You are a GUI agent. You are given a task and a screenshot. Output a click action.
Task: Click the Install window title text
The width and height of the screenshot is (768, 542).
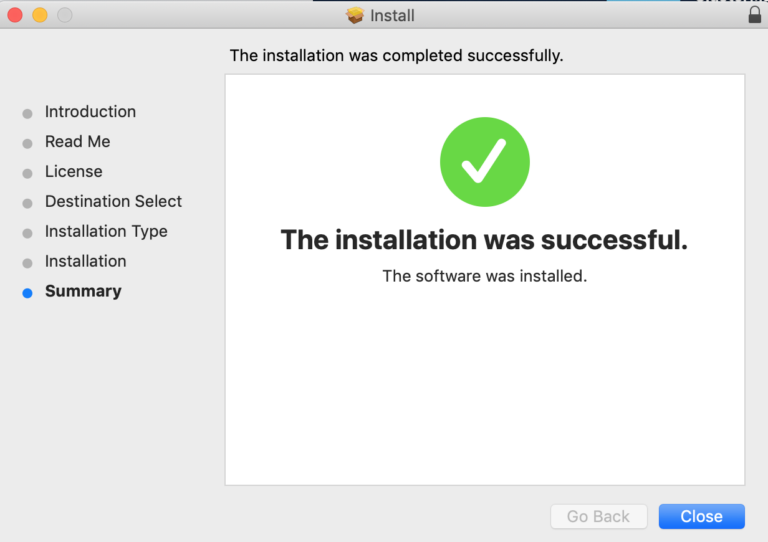(392, 15)
